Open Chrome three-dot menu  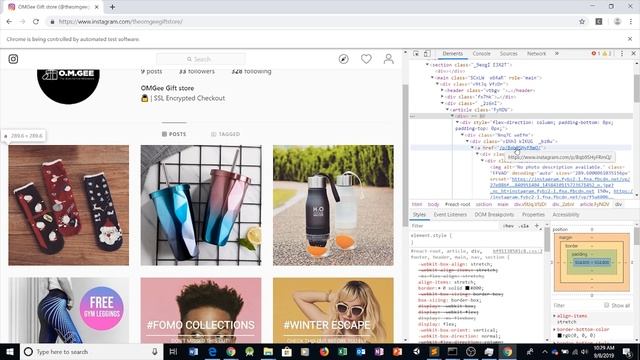click(x=631, y=22)
